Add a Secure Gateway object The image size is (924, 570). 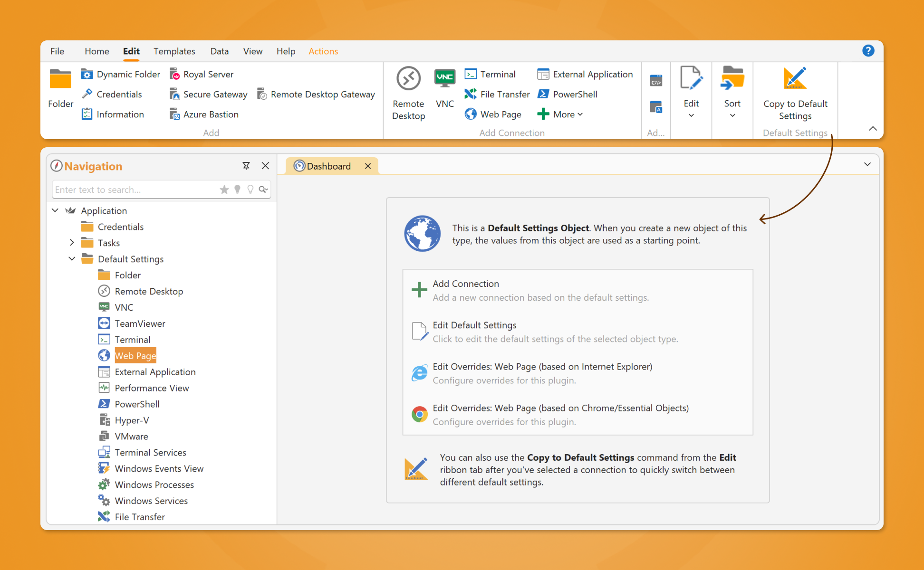[208, 94]
